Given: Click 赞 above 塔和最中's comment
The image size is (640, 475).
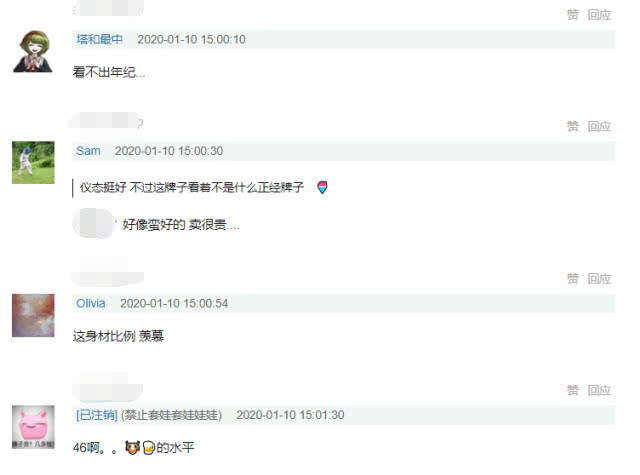Looking at the screenshot, I should [572, 15].
